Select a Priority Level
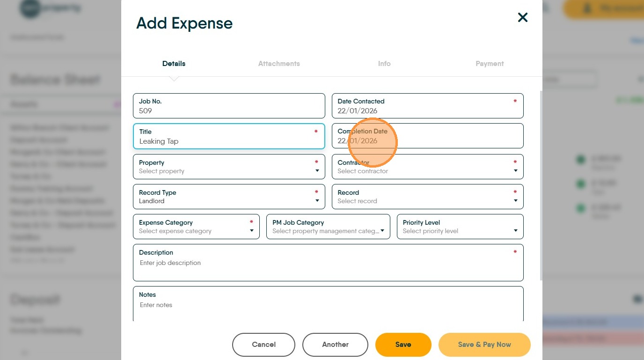Screen dimensions: 644x360 (x=460, y=227)
